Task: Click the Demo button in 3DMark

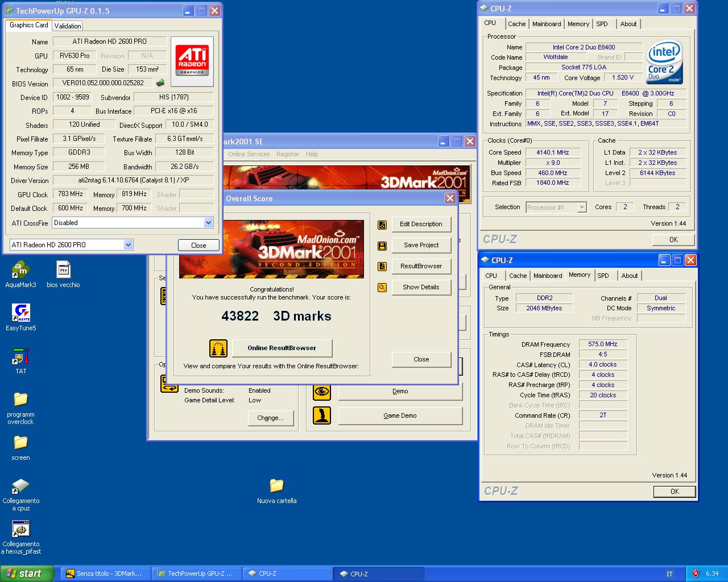Action: (x=400, y=391)
